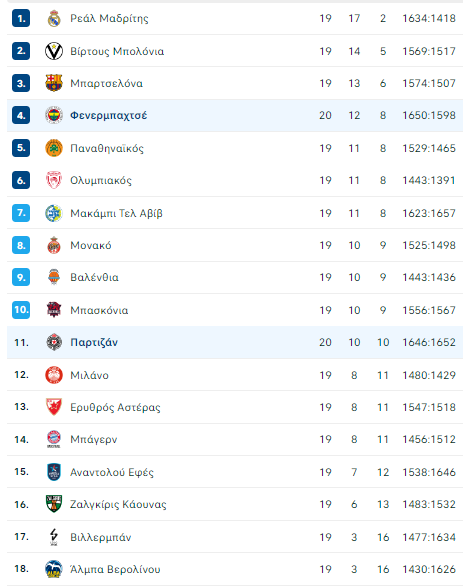Click the Fenerbahçe club logo
Image resolution: width=463 pixels, height=587 pixels.
tap(54, 115)
